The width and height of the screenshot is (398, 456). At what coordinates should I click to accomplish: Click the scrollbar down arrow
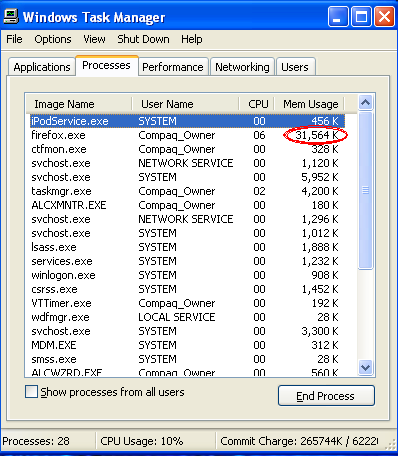click(366, 367)
